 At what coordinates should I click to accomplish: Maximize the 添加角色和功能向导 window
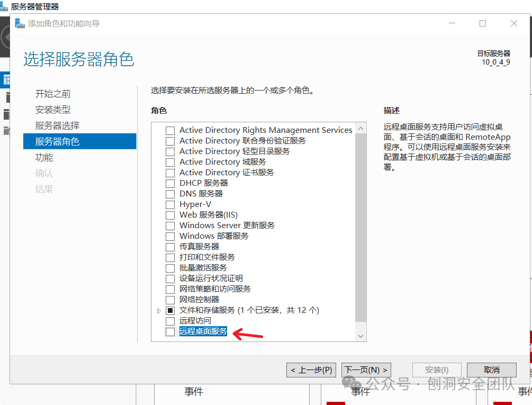483,23
